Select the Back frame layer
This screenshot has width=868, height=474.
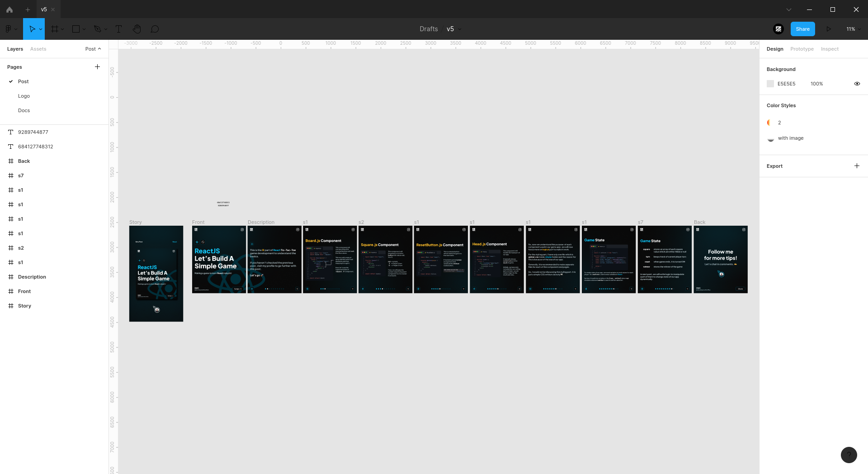(54, 161)
